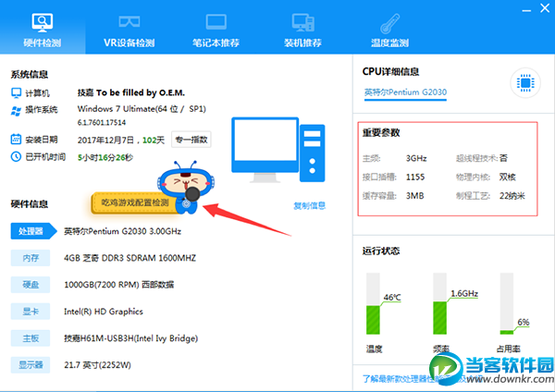
Task: Select the 硬盘 hard disk category
Action: (x=31, y=285)
